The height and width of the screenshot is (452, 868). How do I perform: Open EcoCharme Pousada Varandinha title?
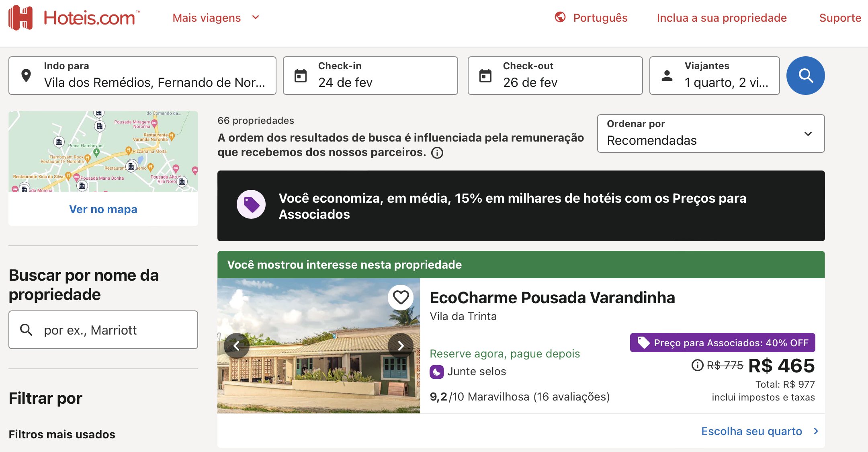point(552,298)
